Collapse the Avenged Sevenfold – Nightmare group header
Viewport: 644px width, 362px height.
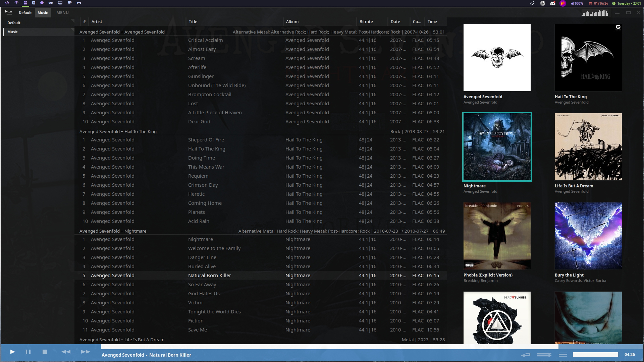point(113,231)
